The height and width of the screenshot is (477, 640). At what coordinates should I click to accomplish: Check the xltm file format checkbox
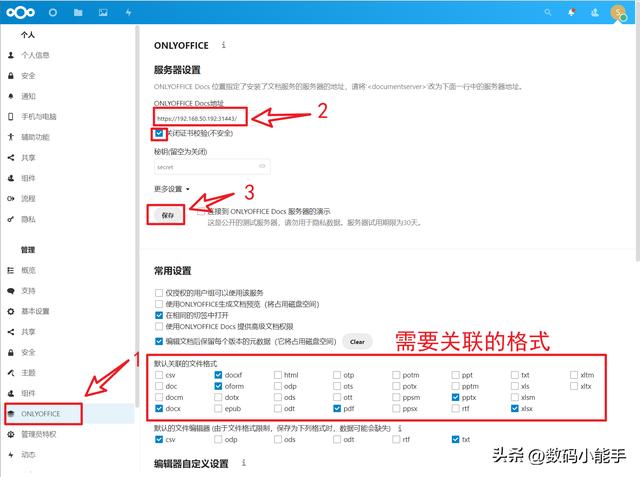574,375
